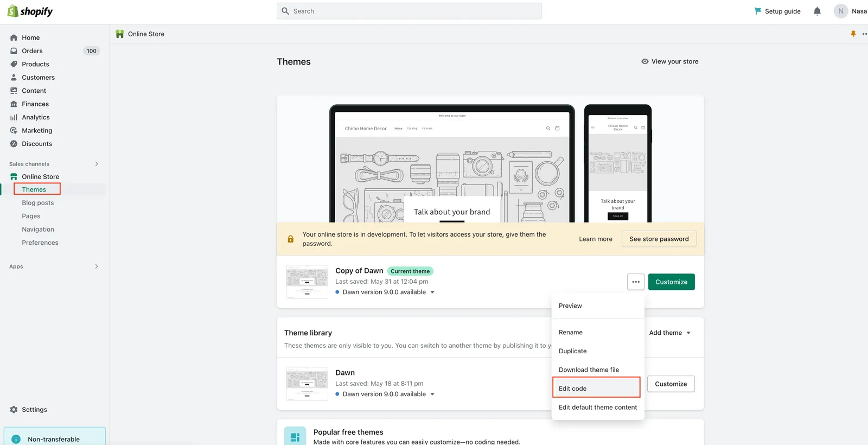Click the Discounts icon in sidebar

click(14, 144)
